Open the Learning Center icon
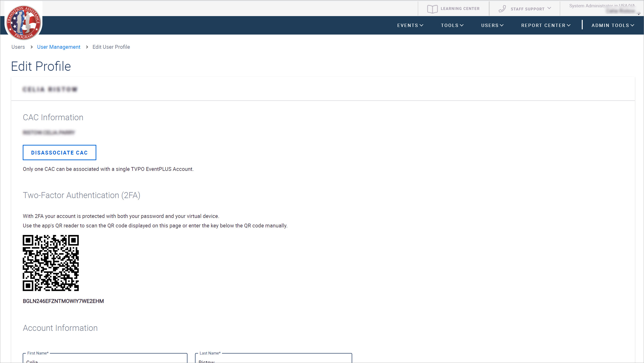The height and width of the screenshot is (363, 644). click(x=432, y=9)
